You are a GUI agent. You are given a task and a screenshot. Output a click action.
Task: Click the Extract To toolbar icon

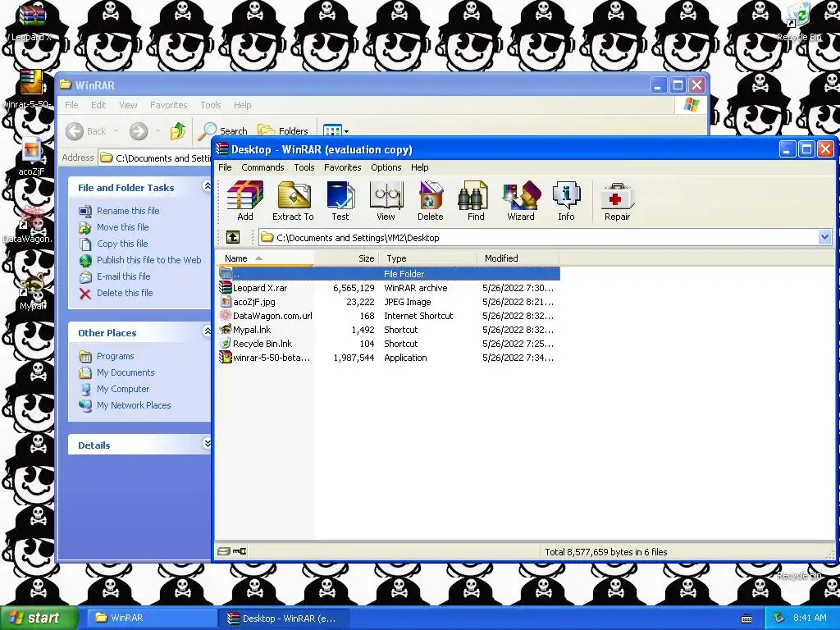pos(293,200)
